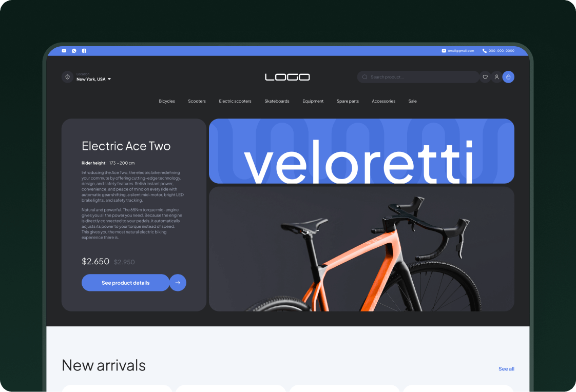Click the location pin icon
Screen dimensions: 576x392
pos(68,77)
